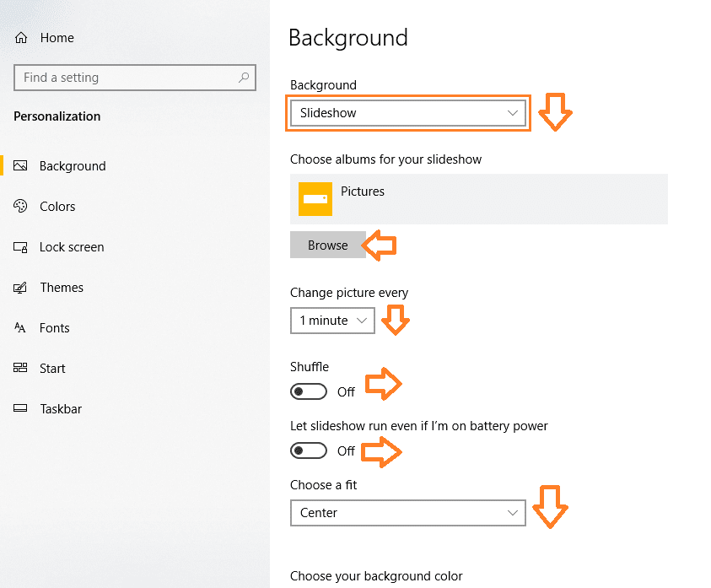Click the Themes brush icon
The image size is (711, 588).
(20, 287)
